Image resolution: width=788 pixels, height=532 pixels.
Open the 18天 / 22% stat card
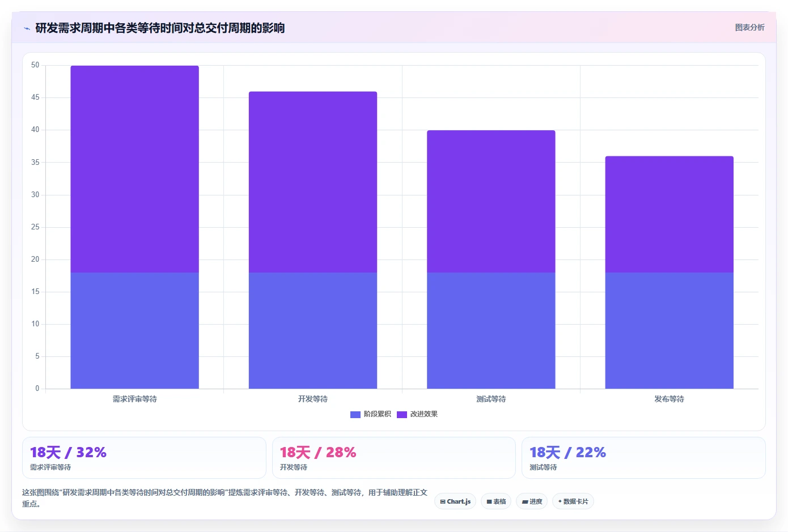pos(643,458)
